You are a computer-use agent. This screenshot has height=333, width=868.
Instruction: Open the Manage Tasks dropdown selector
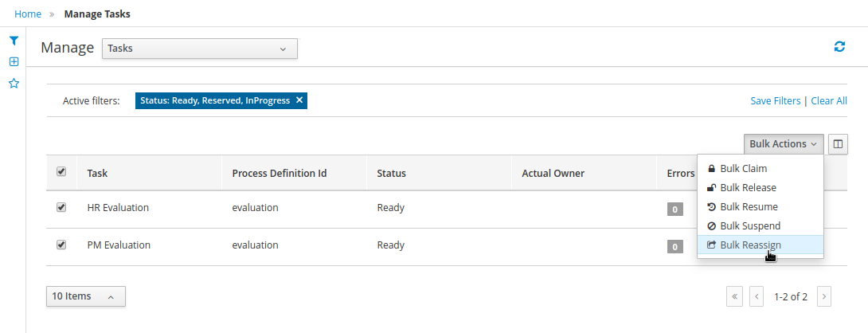[x=199, y=49]
